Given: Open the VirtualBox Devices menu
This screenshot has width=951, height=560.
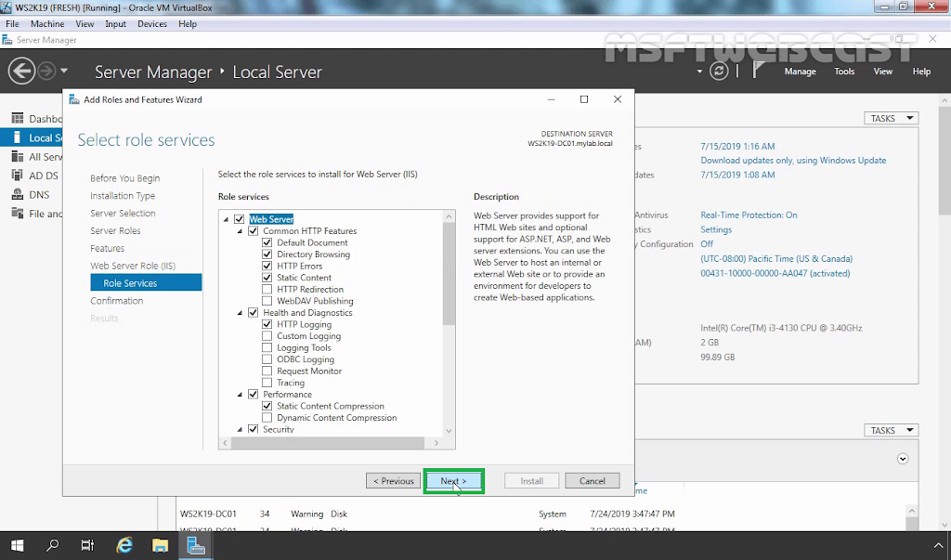Looking at the screenshot, I should pyautogui.click(x=152, y=23).
